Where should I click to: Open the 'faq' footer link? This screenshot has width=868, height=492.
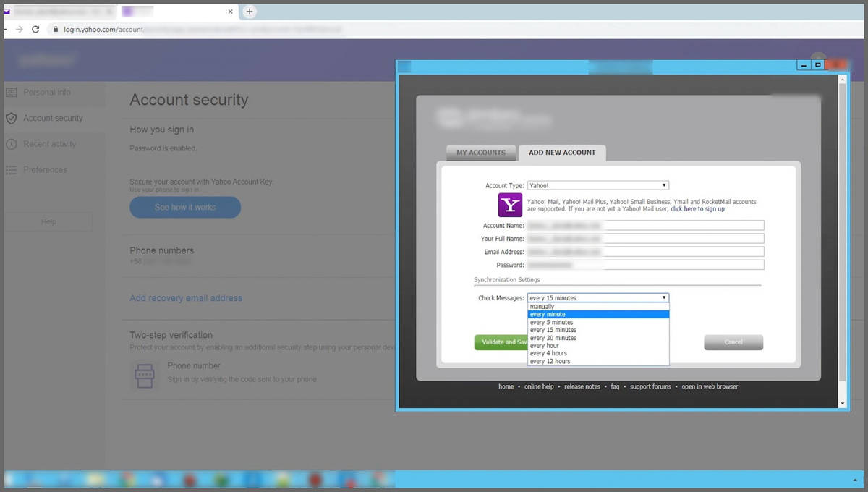pyautogui.click(x=615, y=387)
